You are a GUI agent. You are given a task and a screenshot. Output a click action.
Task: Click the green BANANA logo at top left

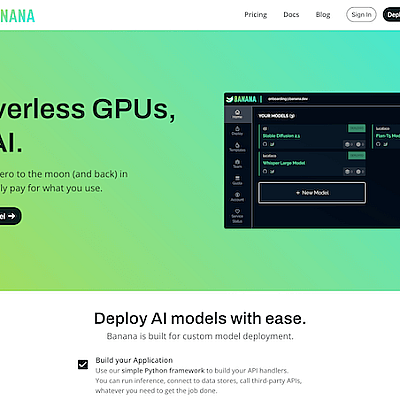[x=17, y=16]
